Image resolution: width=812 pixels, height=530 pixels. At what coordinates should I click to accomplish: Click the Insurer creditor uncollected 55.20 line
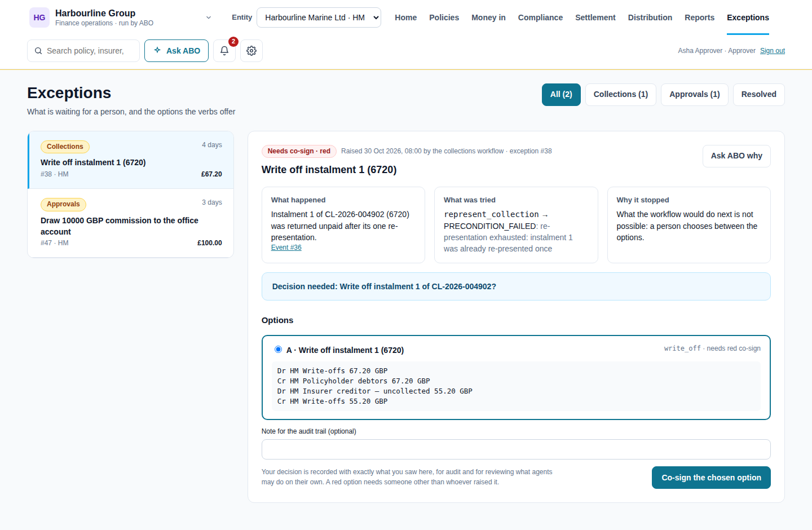click(x=374, y=391)
